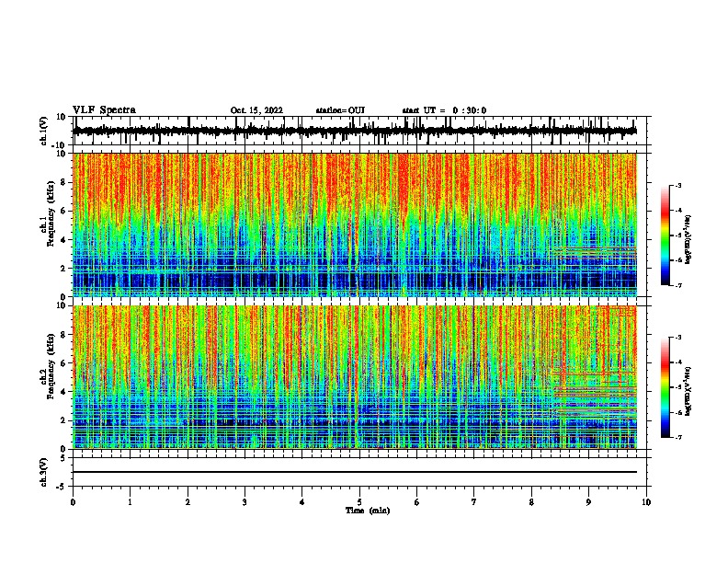Viewport: 728px width, 563px height.
Task: Select the "ch.3(V)" axis label
Action: (x=44, y=473)
